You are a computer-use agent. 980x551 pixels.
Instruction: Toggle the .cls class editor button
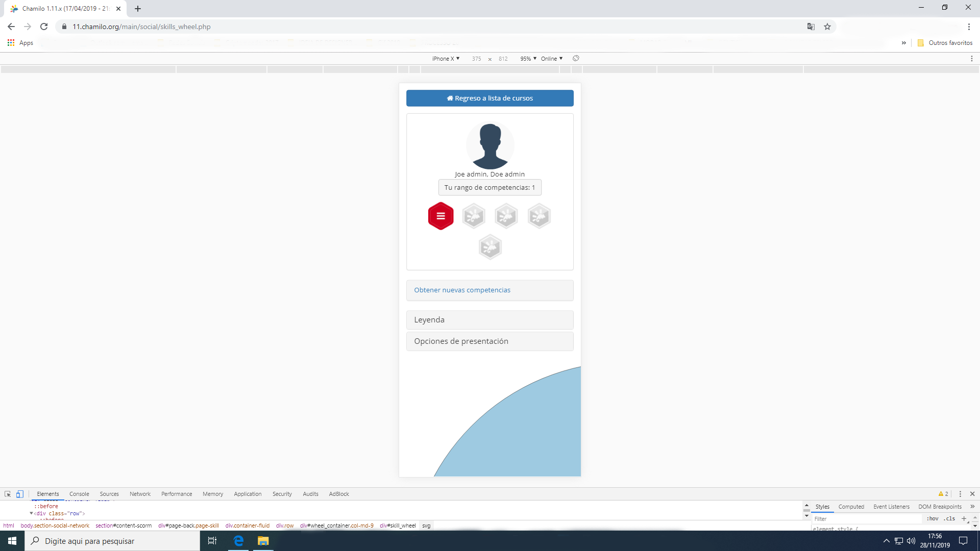[949, 518]
